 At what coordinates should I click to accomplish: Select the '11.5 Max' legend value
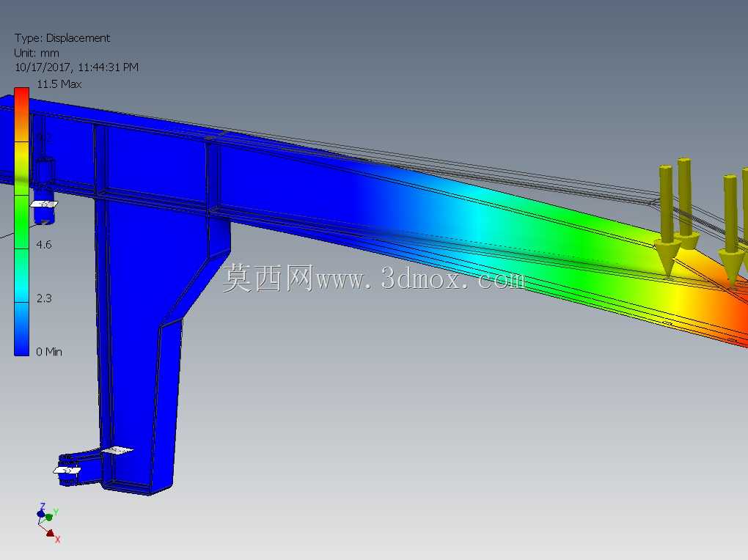point(59,84)
